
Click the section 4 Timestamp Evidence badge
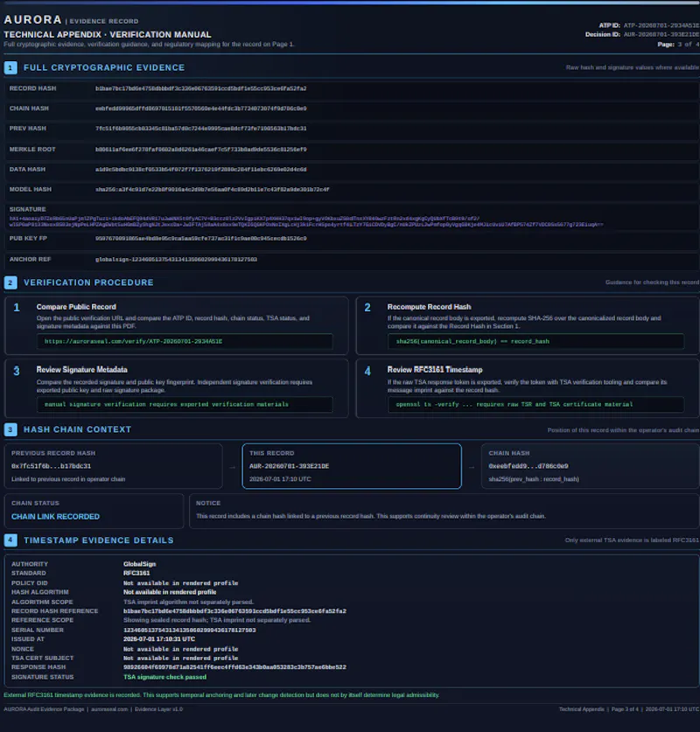pos(10,540)
